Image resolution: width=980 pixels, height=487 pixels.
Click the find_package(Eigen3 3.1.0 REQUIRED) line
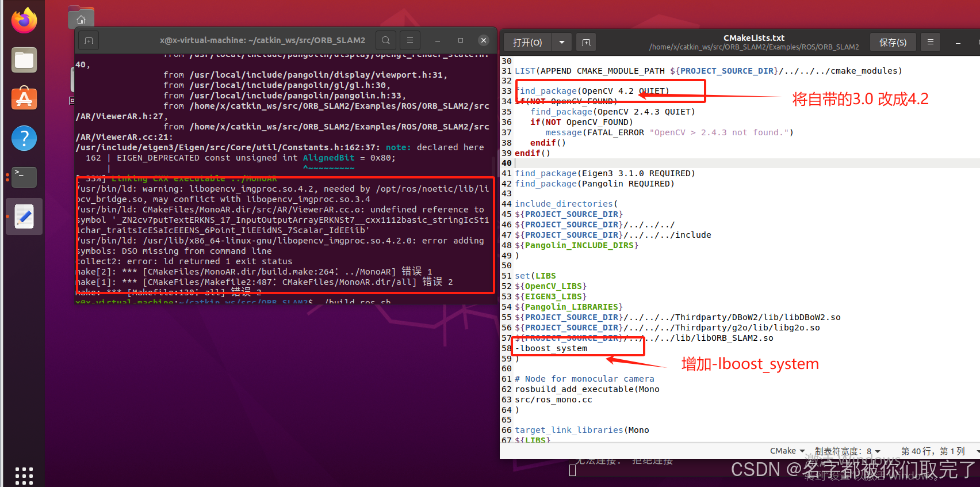click(x=605, y=173)
